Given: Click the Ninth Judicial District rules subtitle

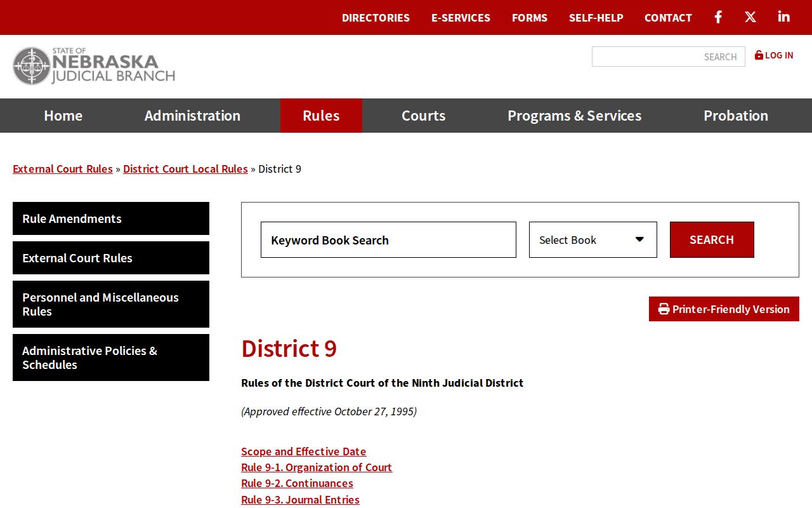Looking at the screenshot, I should 383,383.
